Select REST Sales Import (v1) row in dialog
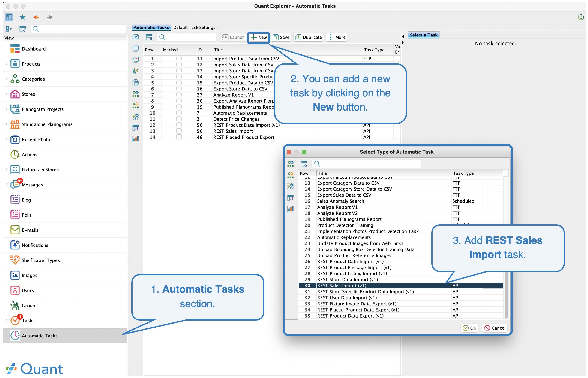 coord(400,285)
